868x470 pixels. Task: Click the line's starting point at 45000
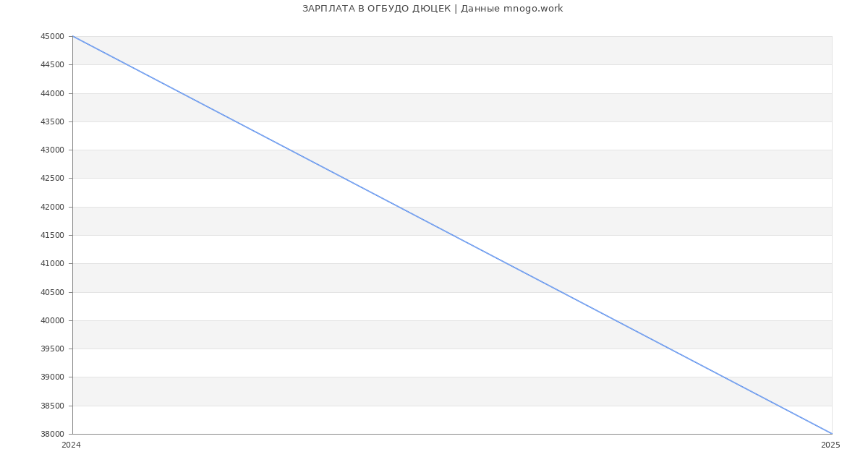pyautogui.click(x=73, y=36)
